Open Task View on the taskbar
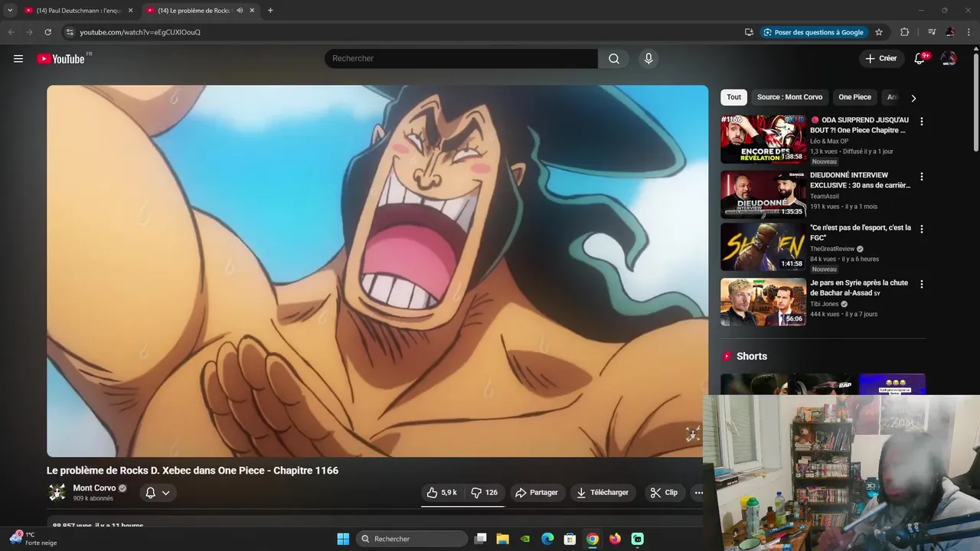This screenshot has width=980, height=551. coord(481,539)
